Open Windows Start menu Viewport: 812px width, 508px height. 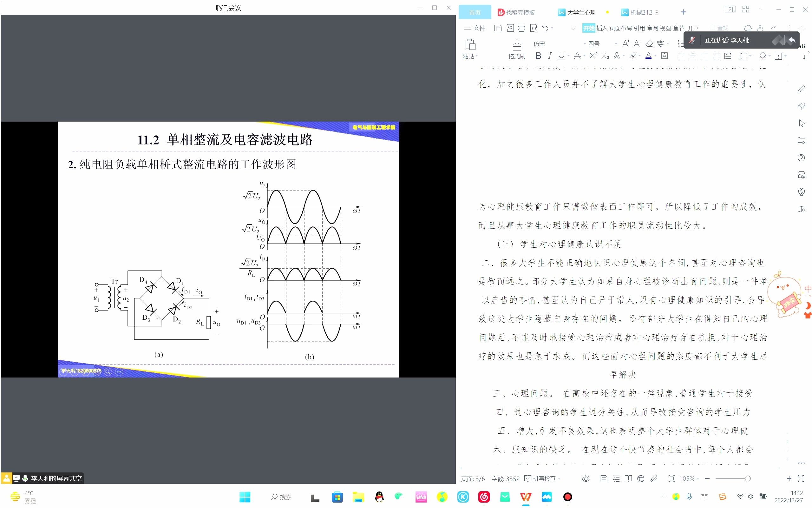click(x=245, y=497)
